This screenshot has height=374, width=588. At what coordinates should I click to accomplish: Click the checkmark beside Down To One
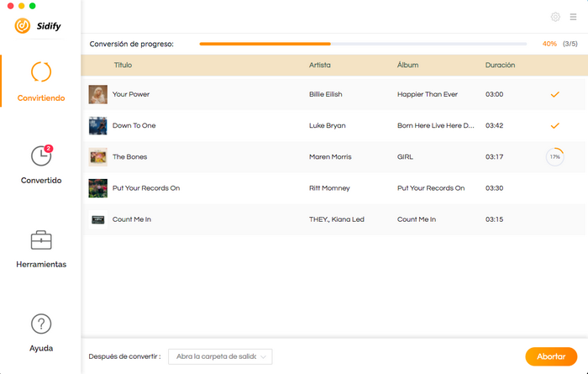point(555,125)
